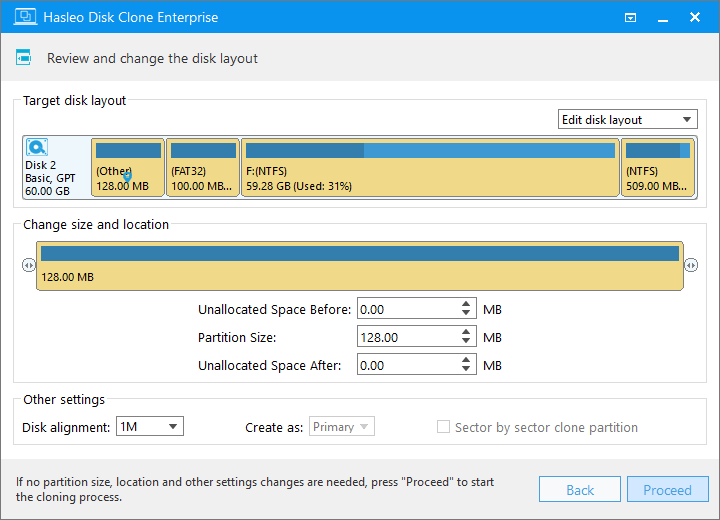Click the Unallocated Space After label
720x520 pixels.
pos(270,365)
